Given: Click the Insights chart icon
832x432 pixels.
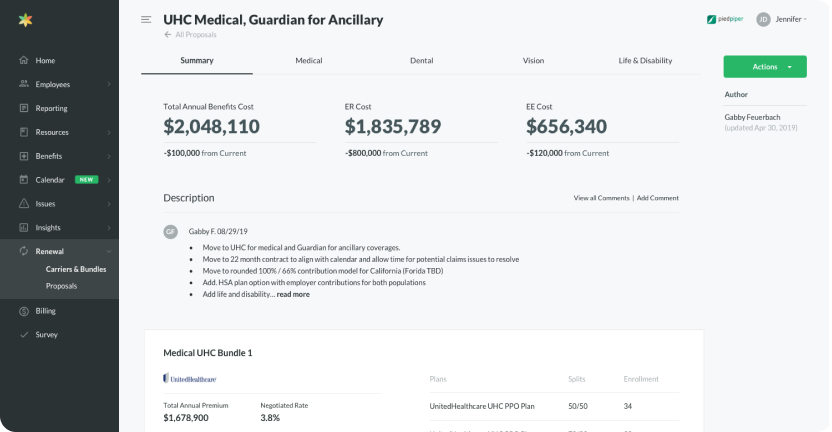Looking at the screenshot, I should tap(23, 227).
